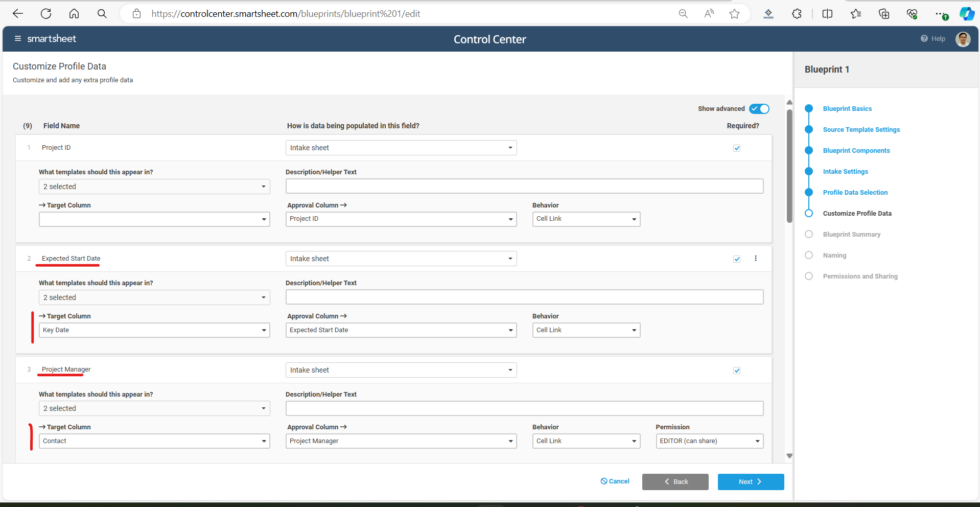Click the Permissions and Sharing step
This screenshot has height=507, width=980.
[x=860, y=276]
